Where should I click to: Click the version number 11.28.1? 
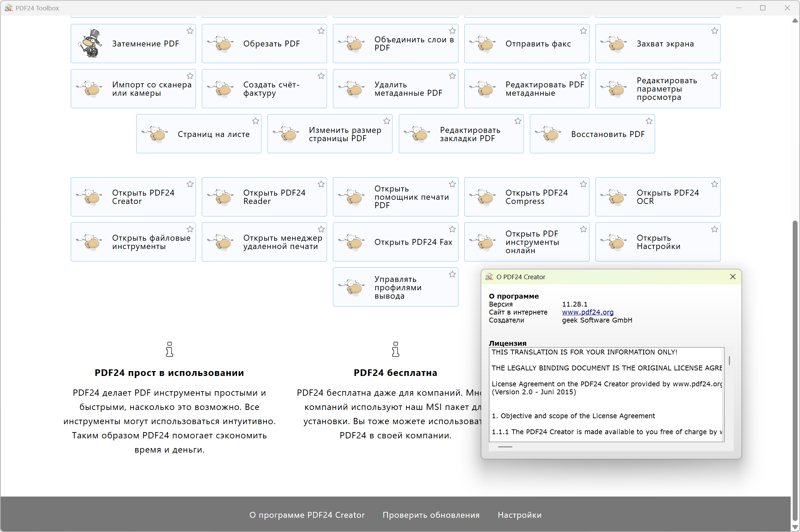tap(575, 304)
